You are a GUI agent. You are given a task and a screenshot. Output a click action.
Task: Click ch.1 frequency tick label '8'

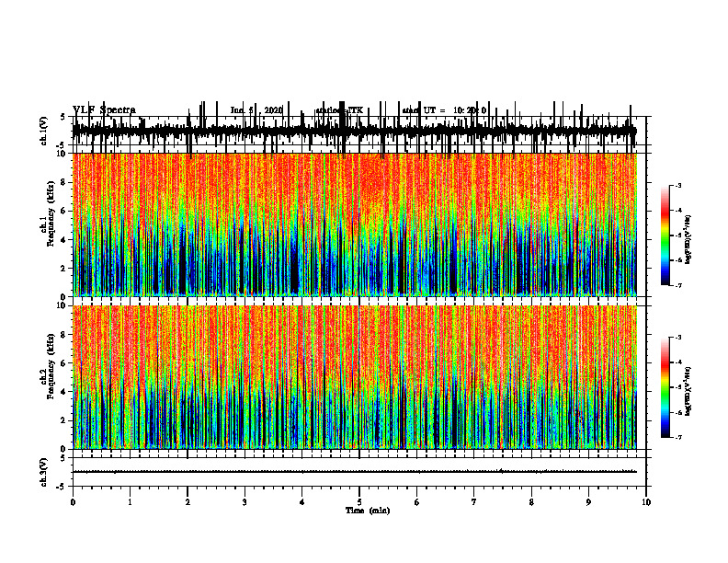point(63,182)
